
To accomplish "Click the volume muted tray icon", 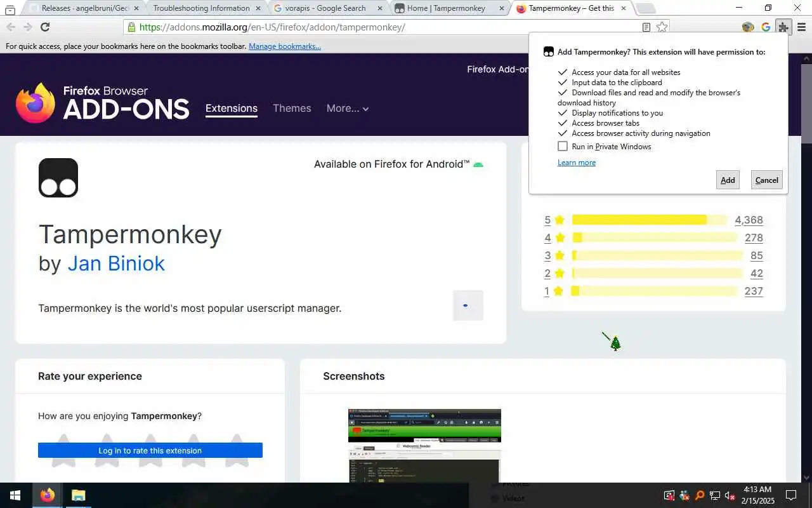I will coord(730,495).
